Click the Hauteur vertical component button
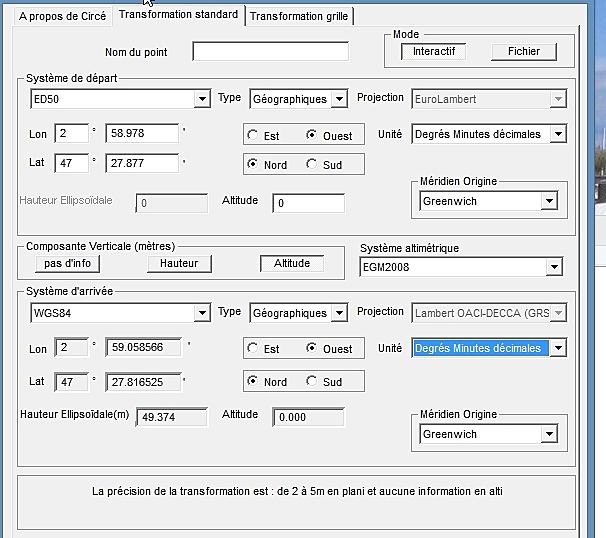Viewport: 606px width, 538px height. [179, 264]
